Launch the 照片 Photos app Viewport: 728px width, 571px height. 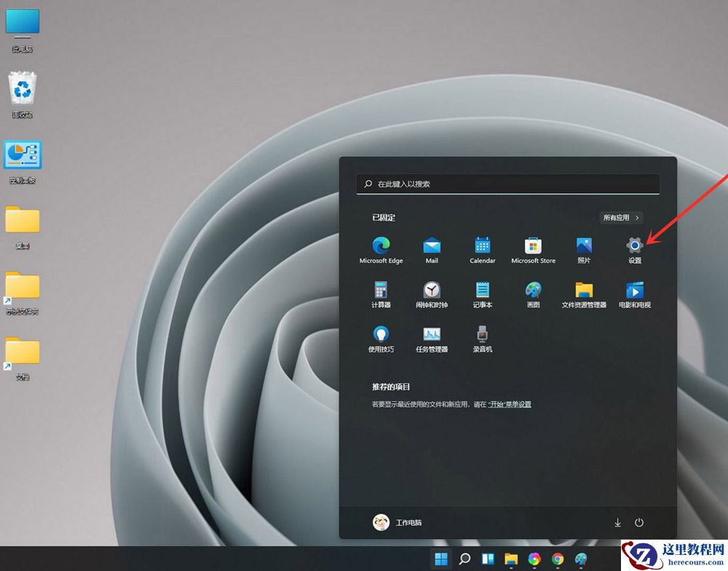(x=583, y=250)
